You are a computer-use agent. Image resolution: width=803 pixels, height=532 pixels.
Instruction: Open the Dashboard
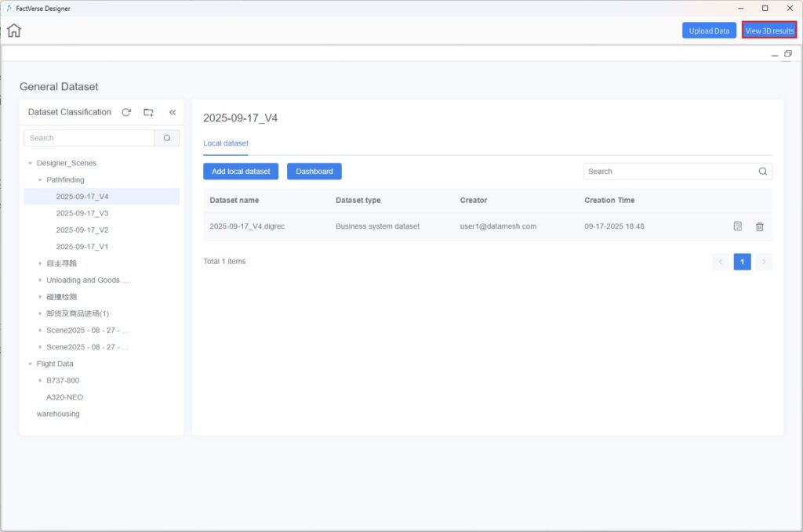click(x=314, y=172)
